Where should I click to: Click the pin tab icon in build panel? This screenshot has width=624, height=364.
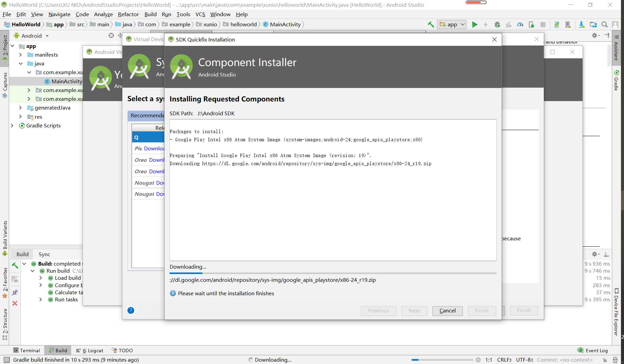(15, 293)
